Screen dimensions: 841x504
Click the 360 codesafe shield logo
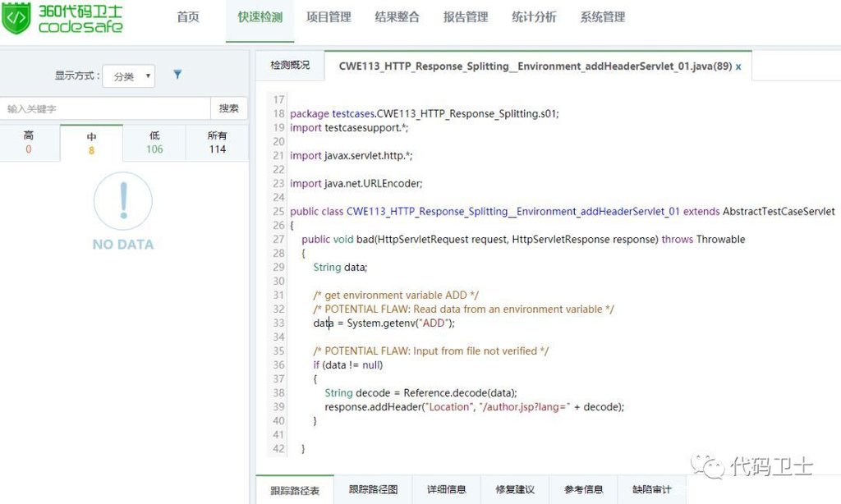pyautogui.click(x=16, y=18)
